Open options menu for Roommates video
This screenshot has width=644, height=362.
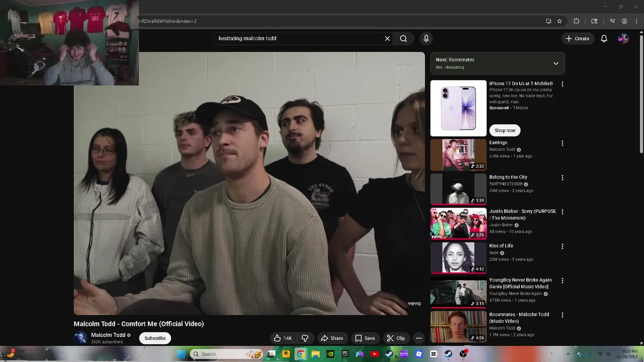click(x=562, y=315)
